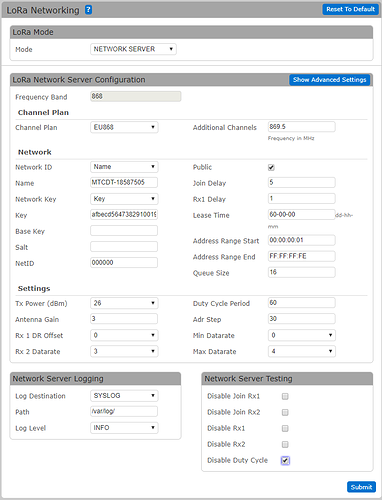Screen dimensions: 382x500
Task: Open the Rx 1 DR Offset dropdown
Action: click(x=124, y=335)
